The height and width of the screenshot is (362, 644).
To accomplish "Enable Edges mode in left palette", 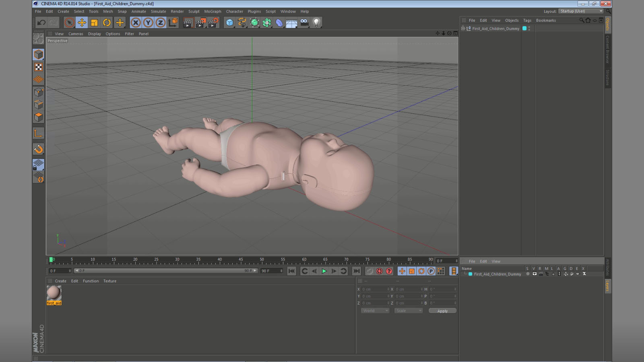I will tap(39, 105).
